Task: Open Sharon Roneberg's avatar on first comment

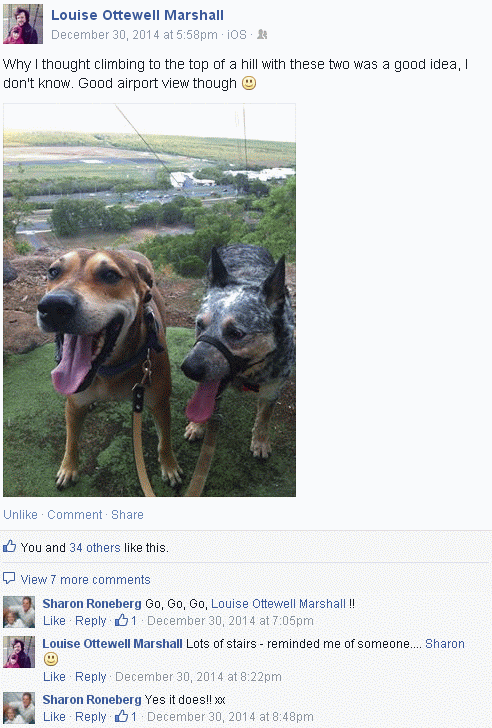Action: (x=19, y=612)
